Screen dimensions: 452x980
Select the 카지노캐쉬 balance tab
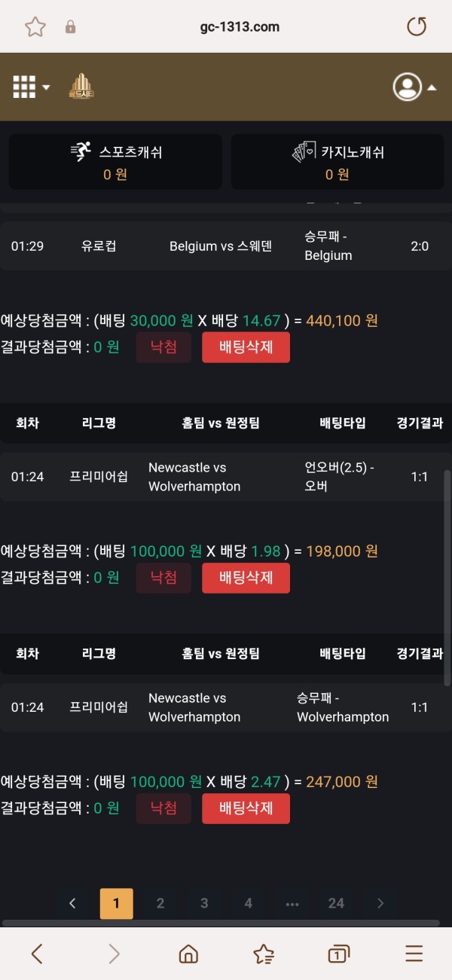(337, 162)
